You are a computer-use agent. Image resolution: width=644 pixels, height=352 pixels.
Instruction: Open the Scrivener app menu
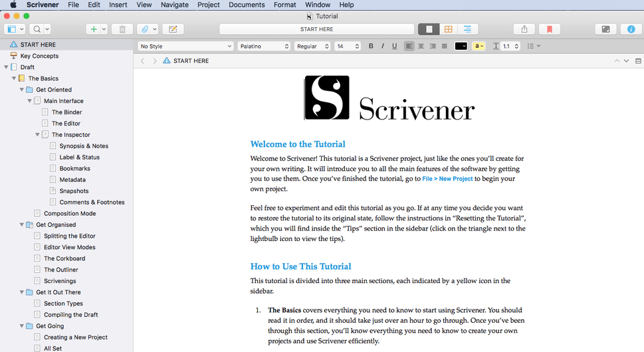(43, 5)
